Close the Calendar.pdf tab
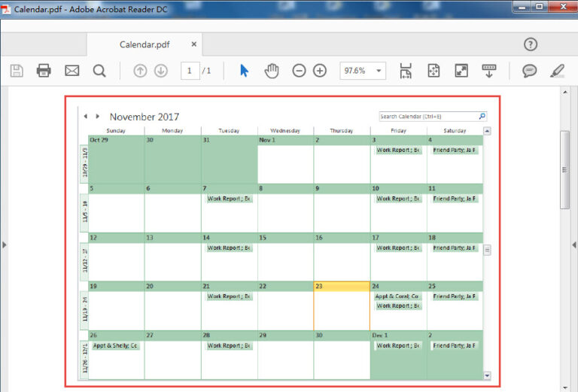The image size is (578, 392). coord(194,44)
